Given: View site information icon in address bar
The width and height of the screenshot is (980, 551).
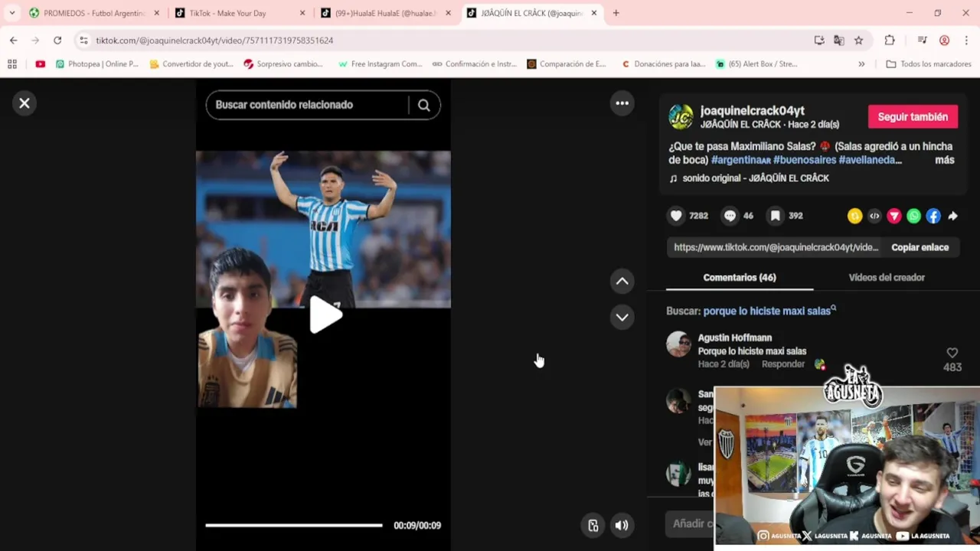Looking at the screenshot, I should point(83,41).
